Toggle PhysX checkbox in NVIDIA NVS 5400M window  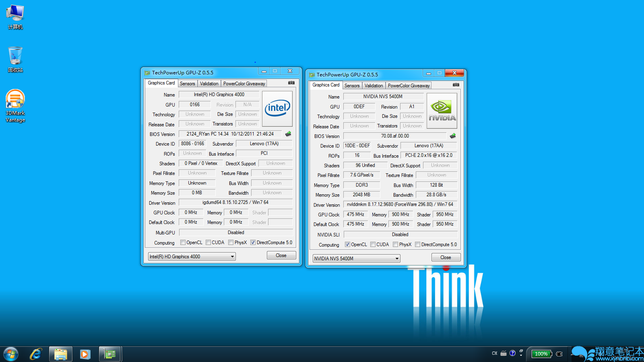point(396,245)
